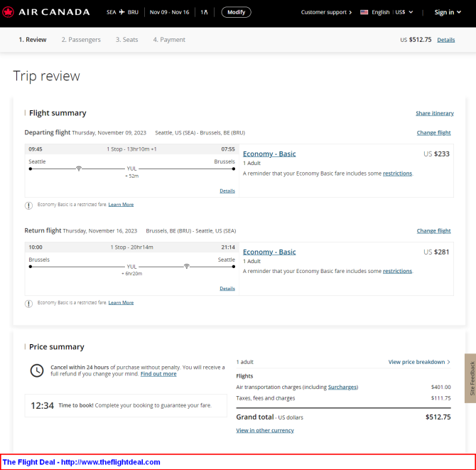Click View in other currency

pos(265,430)
